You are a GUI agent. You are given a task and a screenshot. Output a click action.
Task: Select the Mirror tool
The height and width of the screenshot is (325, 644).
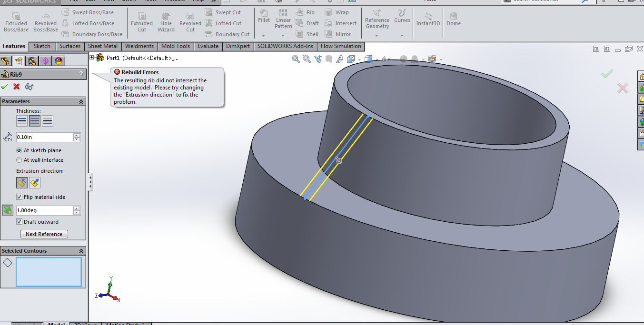[x=338, y=34]
